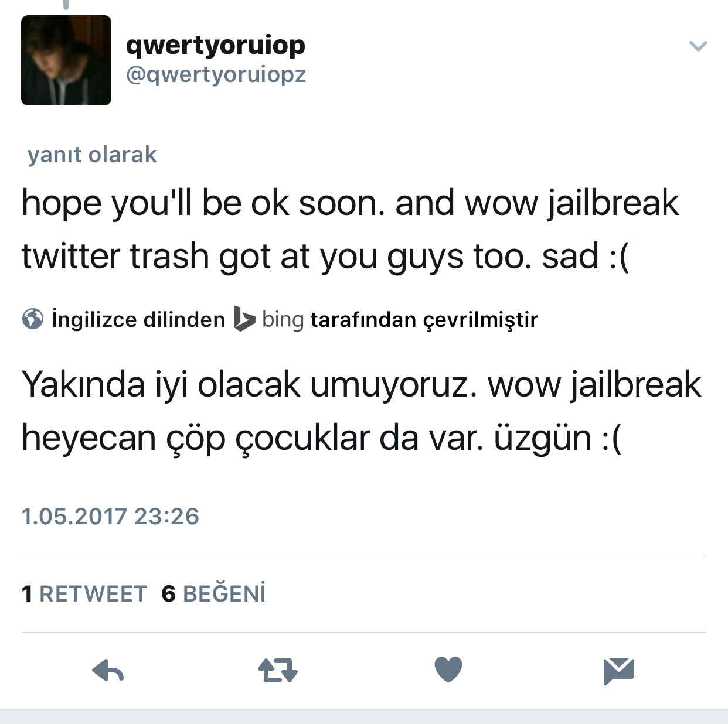Open the qwertyoruiop display name
This screenshot has height=724, width=728.
tap(216, 45)
